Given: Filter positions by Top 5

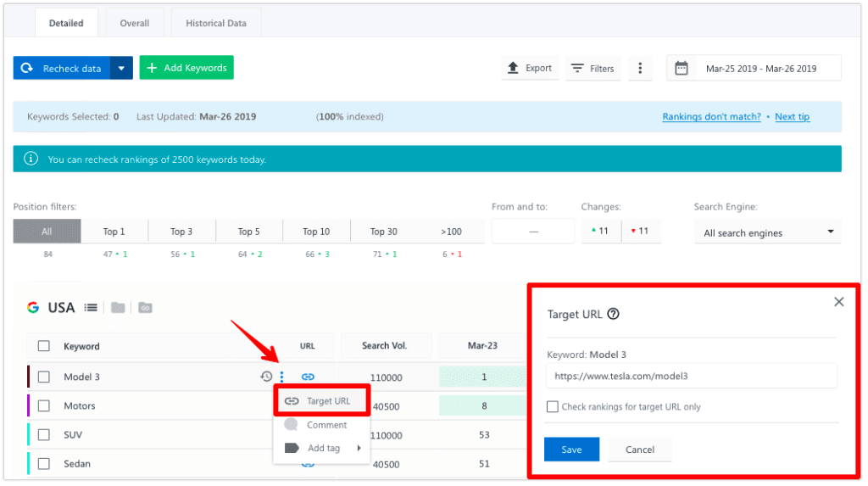Looking at the screenshot, I should [x=249, y=232].
